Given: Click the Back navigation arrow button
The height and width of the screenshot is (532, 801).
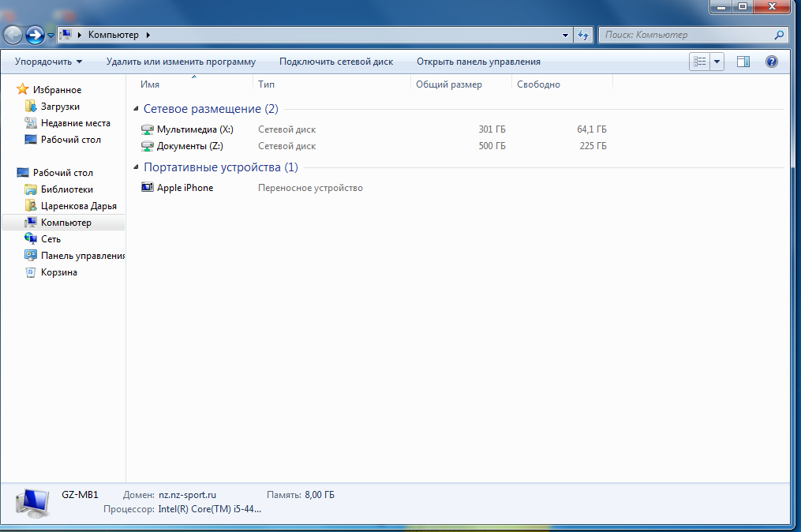Looking at the screenshot, I should 13,35.
